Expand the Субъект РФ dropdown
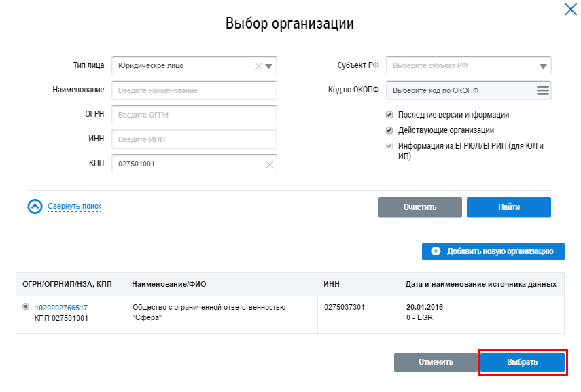Screen dimensions: 581x392 542,66
